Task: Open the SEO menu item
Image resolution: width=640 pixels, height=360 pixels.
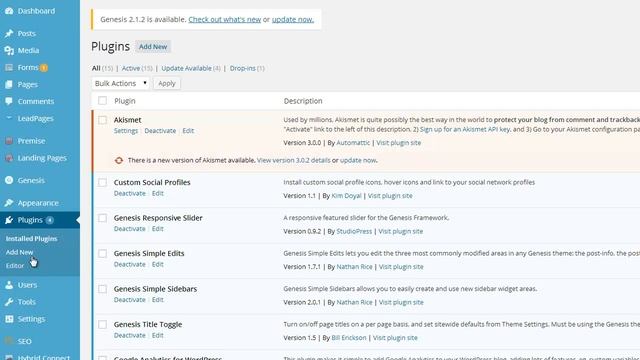Action: (x=24, y=341)
